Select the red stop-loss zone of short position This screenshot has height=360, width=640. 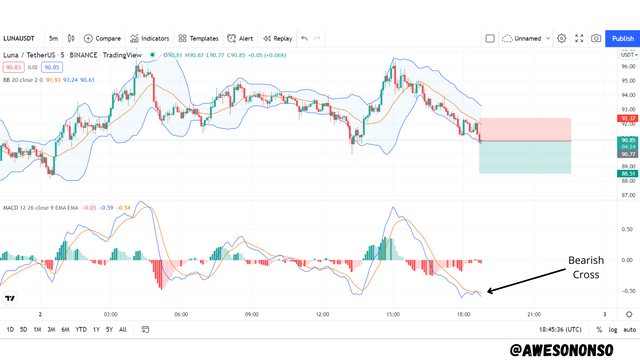pos(525,129)
